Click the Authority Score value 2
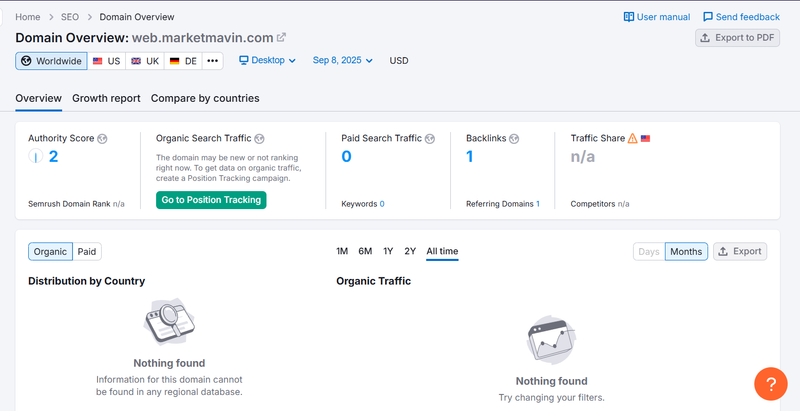800x411 pixels. 53,157
